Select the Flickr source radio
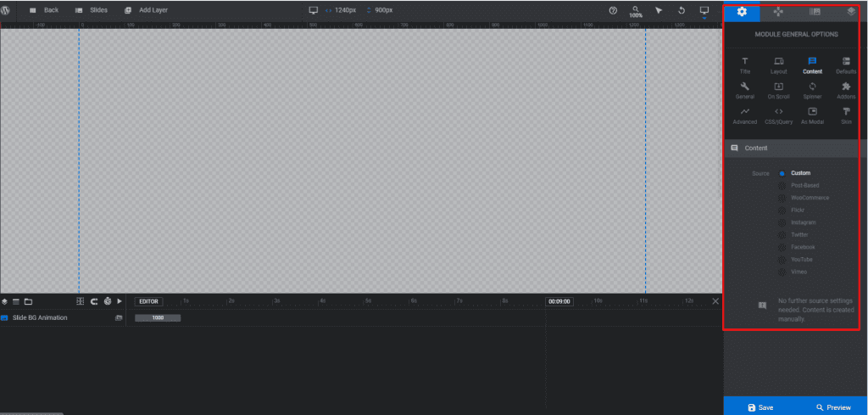 pos(782,210)
